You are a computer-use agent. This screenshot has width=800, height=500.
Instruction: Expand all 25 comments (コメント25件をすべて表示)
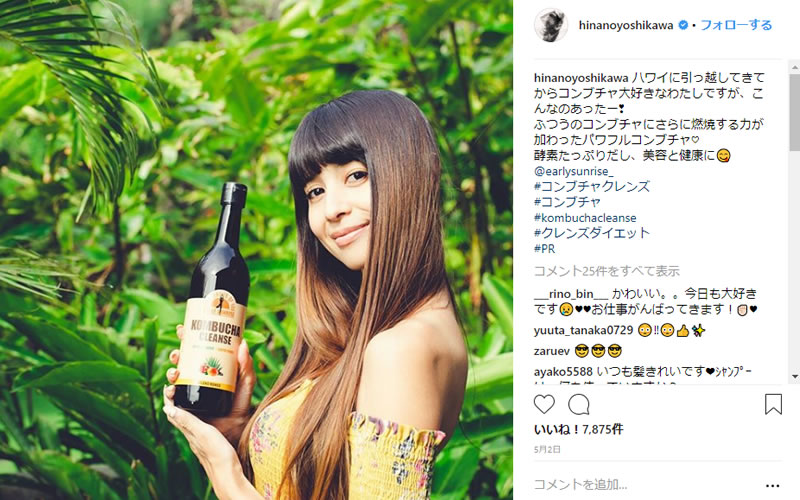607,271
